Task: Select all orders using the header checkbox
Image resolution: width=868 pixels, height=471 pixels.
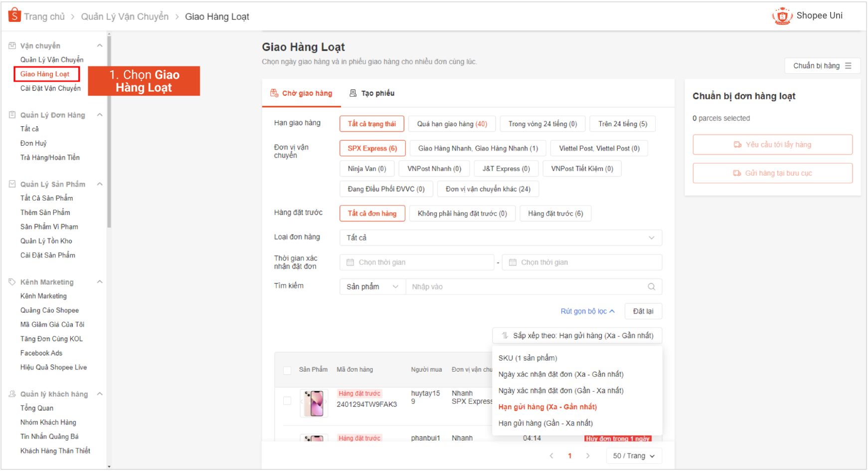Action: pos(287,370)
